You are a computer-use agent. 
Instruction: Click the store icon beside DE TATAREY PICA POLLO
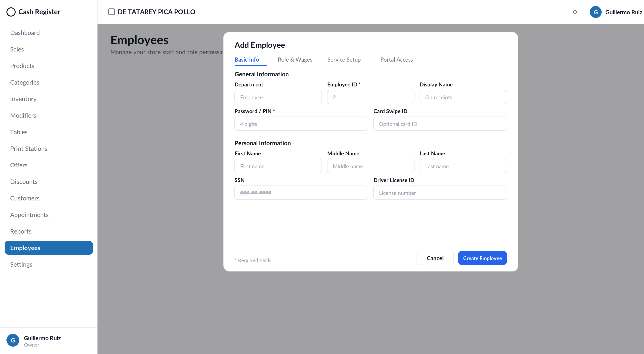[112, 12]
